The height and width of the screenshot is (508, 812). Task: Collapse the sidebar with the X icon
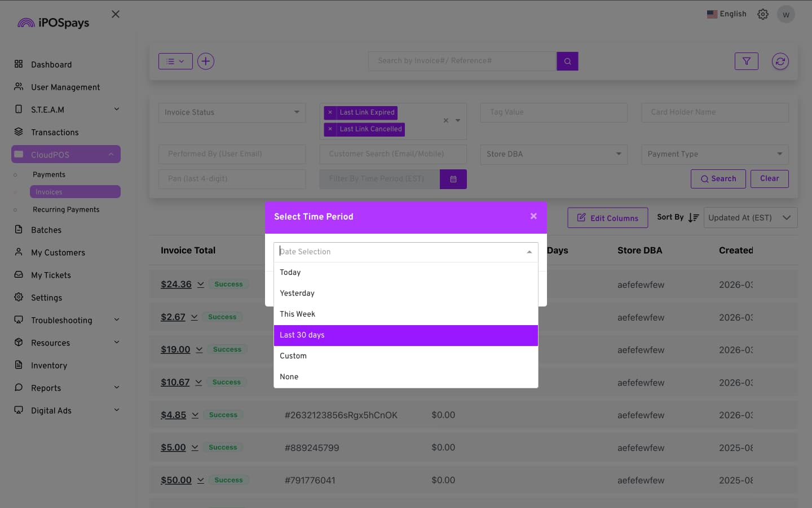(x=116, y=14)
